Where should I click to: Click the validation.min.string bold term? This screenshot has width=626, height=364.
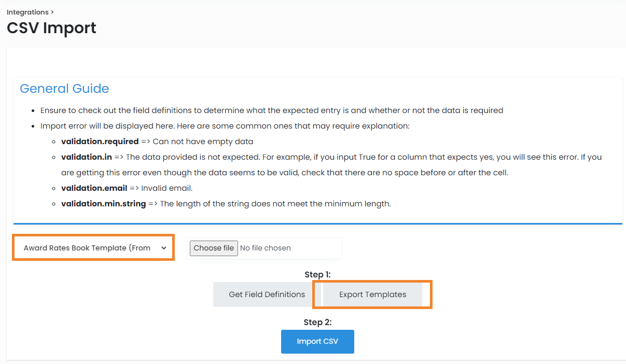click(103, 204)
